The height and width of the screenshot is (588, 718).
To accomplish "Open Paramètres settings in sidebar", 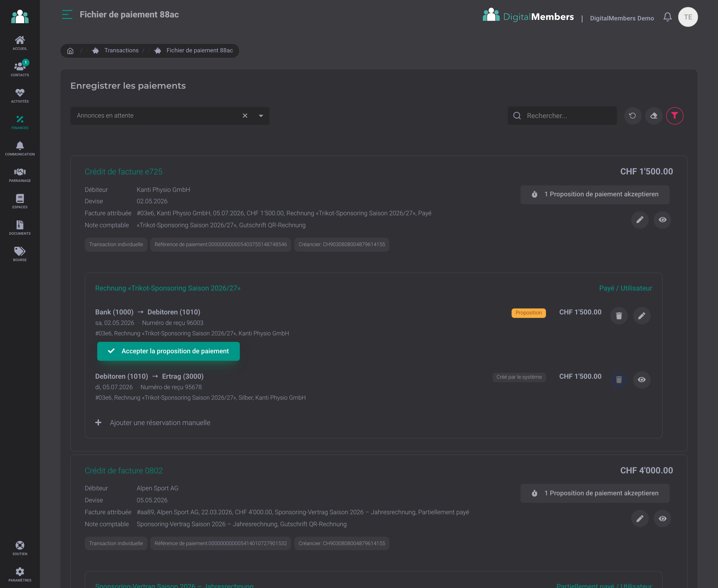I will (20, 575).
